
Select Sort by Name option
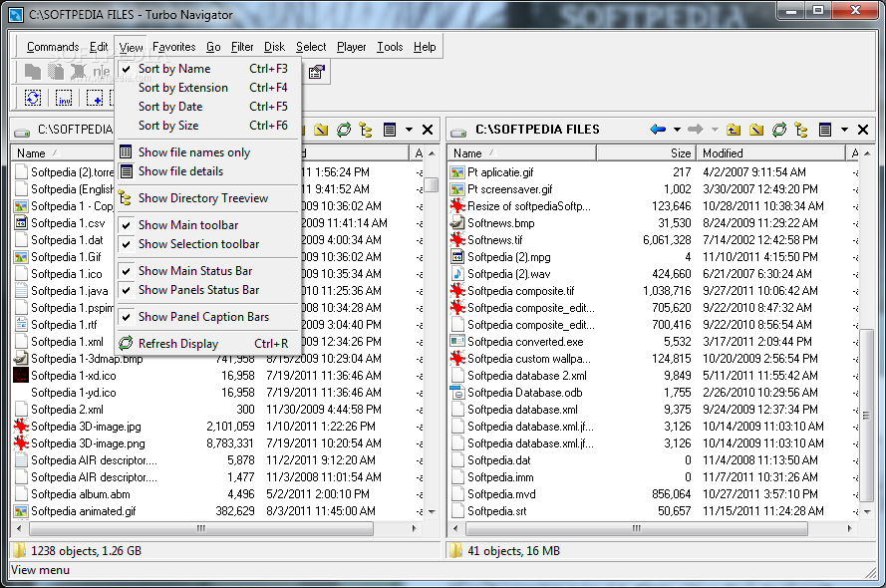(208, 69)
